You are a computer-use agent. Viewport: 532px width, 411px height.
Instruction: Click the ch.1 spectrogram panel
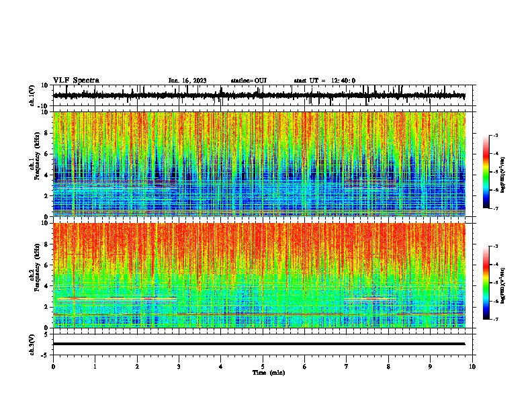259,164
